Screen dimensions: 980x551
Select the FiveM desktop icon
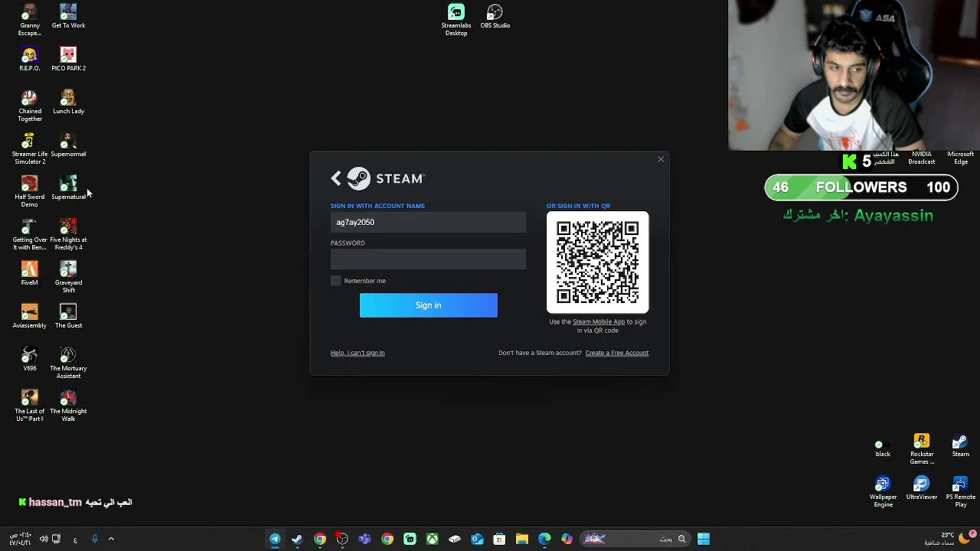[x=29, y=274]
